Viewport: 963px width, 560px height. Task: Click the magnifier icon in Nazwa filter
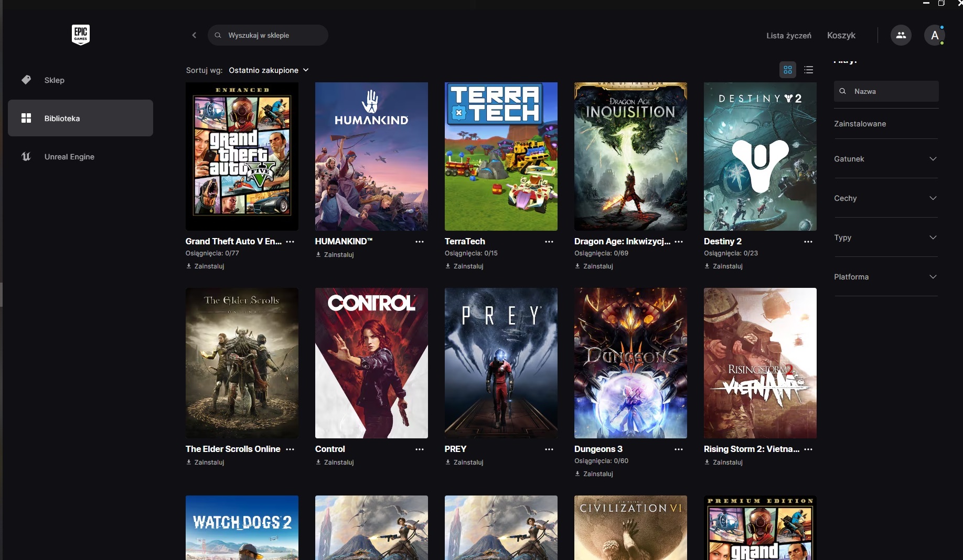tap(842, 91)
